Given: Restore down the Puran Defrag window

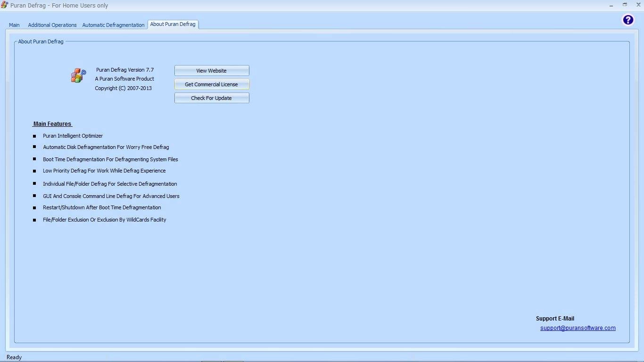Looking at the screenshot, I should tap(625, 5).
